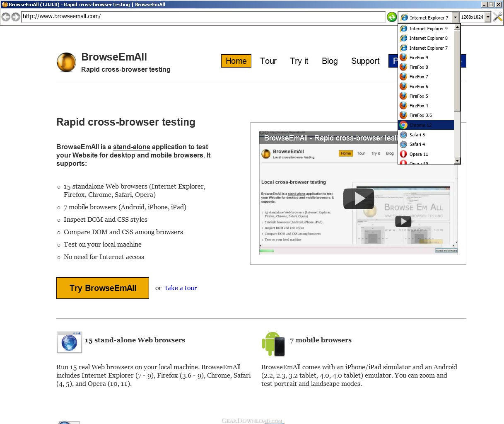This screenshot has width=504, height=424.
Task: Click the Safari 4 compass icon
Action: point(403,144)
